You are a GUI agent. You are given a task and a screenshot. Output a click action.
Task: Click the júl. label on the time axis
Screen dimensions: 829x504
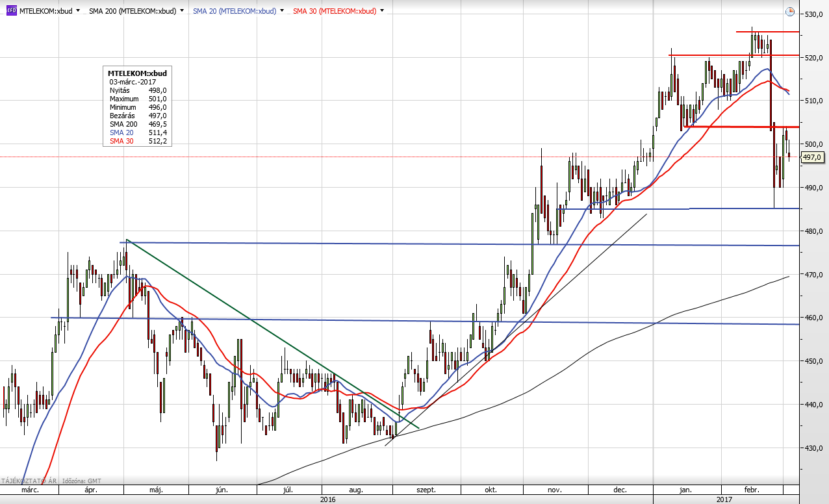point(289,490)
